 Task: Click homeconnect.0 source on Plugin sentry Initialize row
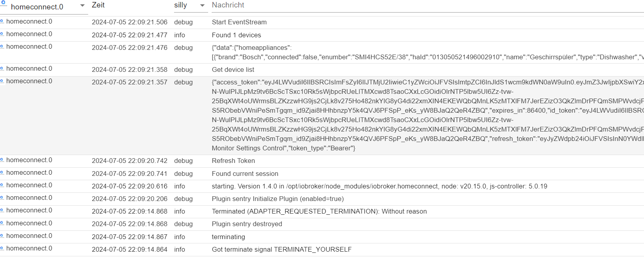pos(29,198)
